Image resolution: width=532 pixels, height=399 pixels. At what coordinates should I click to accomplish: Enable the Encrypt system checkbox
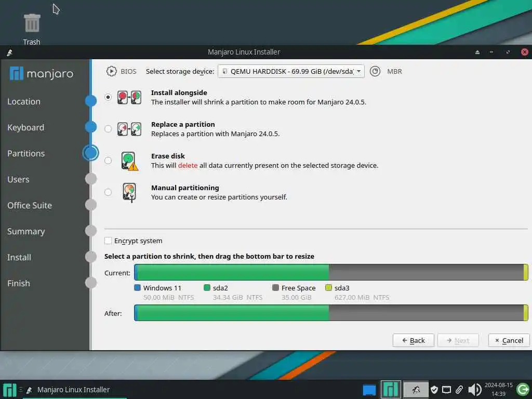coord(108,241)
